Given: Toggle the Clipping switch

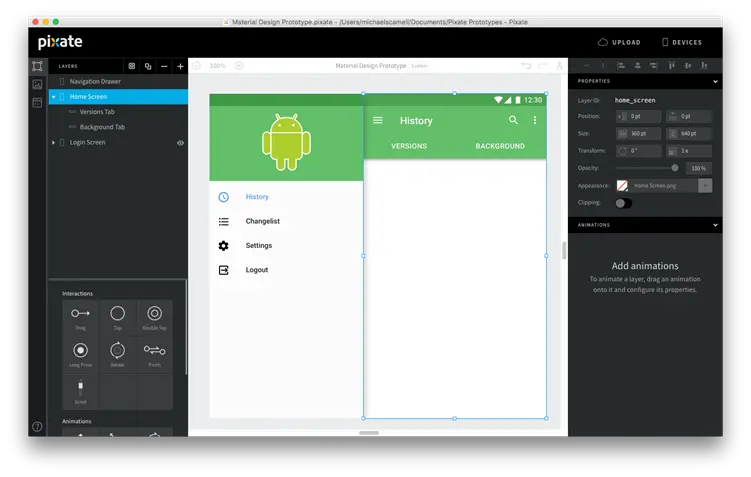Looking at the screenshot, I should (x=623, y=203).
